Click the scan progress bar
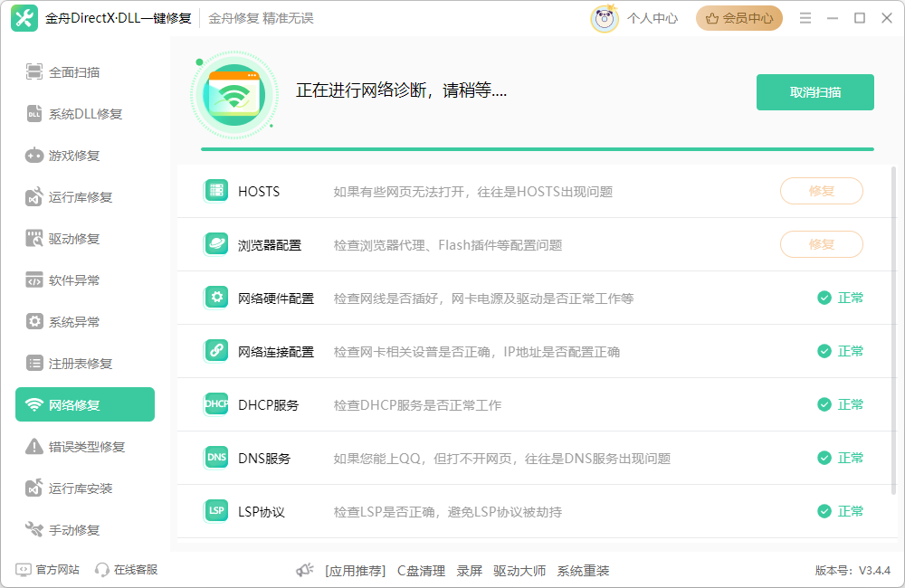 [538, 149]
